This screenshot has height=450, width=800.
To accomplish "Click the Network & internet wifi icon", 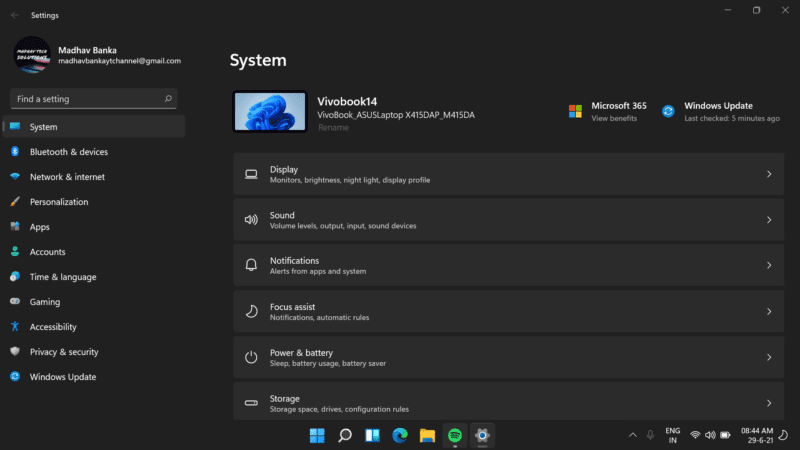I will [x=15, y=177].
